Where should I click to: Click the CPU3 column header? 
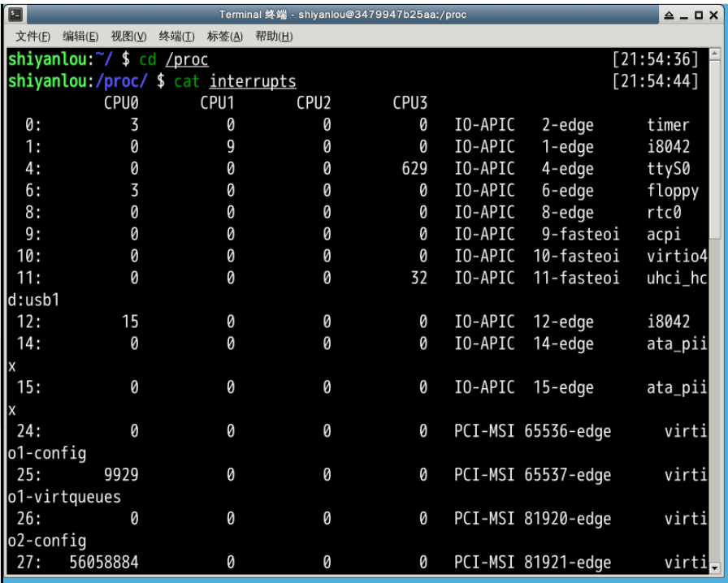click(x=410, y=103)
